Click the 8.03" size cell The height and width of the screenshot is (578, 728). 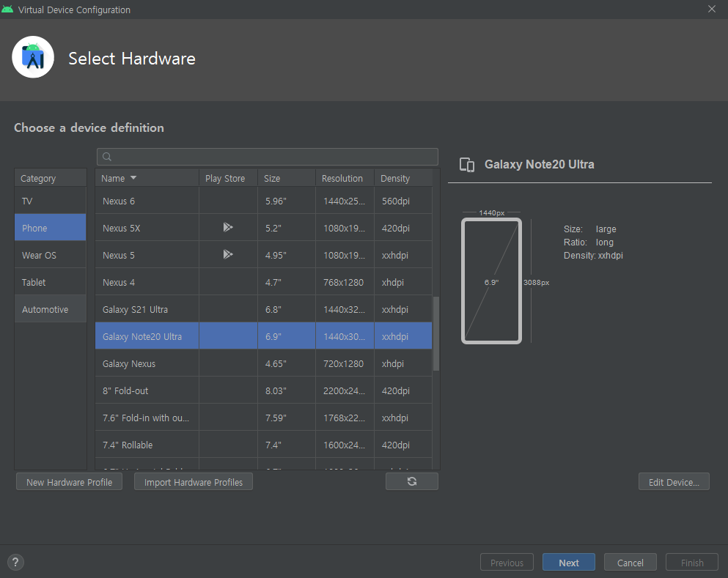287,390
